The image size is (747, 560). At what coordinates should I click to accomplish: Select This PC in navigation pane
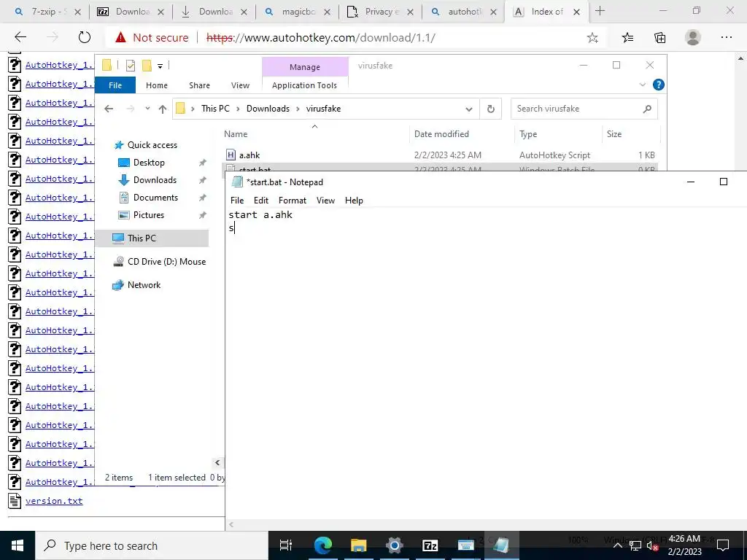(142, 238)
